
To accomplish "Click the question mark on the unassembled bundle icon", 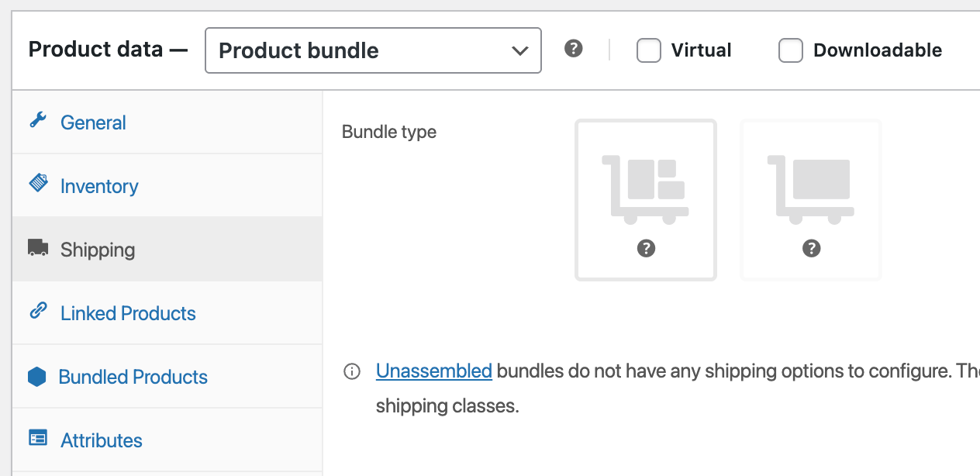I will (x=810, y=248).
